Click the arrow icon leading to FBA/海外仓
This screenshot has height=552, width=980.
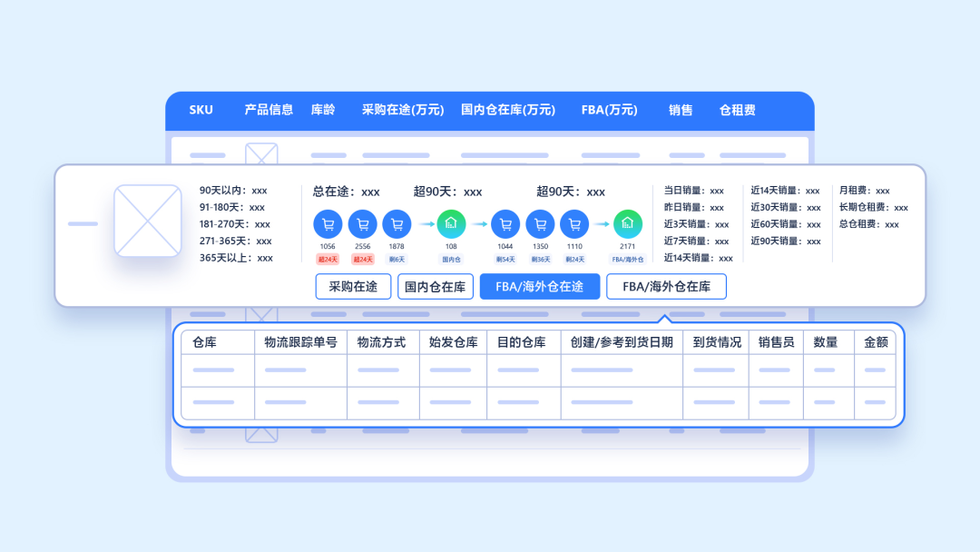pyautogui.click(x=601, y=222)
